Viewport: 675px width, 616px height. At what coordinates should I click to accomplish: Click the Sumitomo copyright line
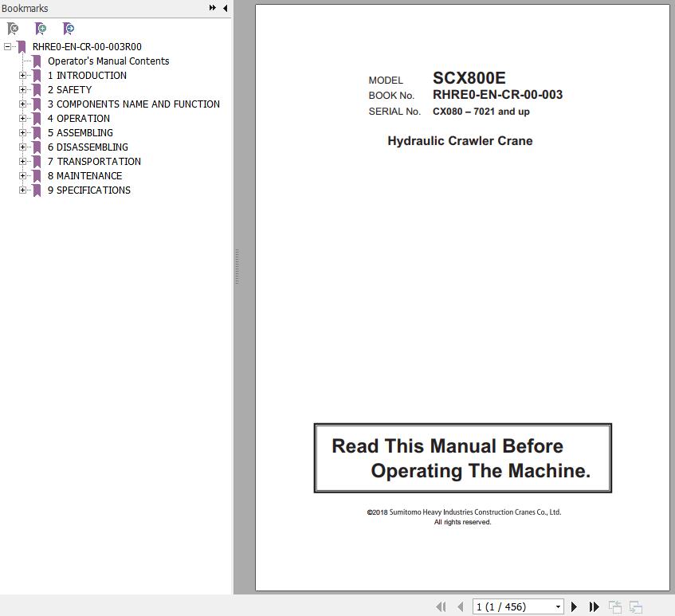point(464,512)
